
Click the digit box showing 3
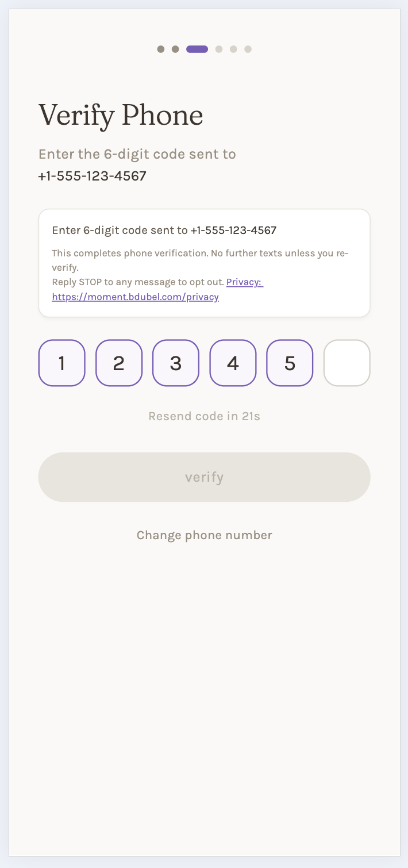(176, 363)
